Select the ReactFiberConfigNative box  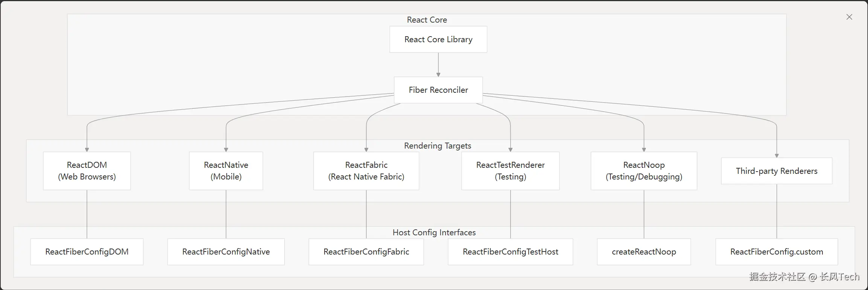[226, 252]
